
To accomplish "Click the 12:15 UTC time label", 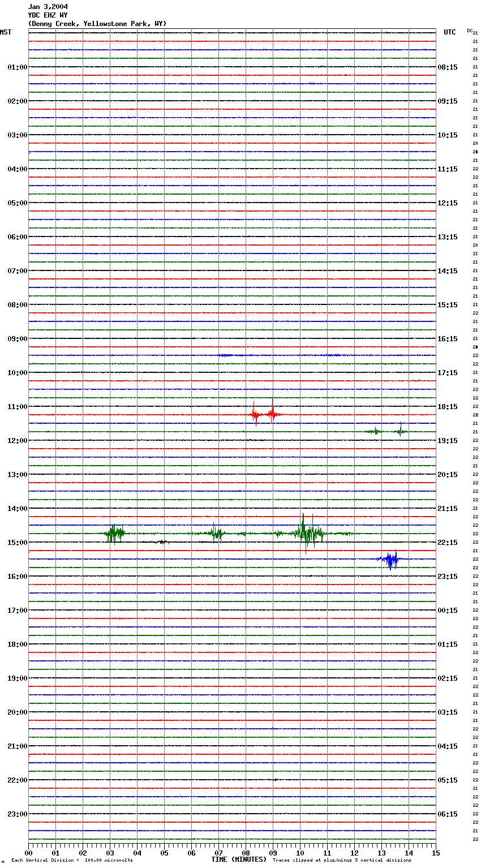I will click(x=448, y=203).
